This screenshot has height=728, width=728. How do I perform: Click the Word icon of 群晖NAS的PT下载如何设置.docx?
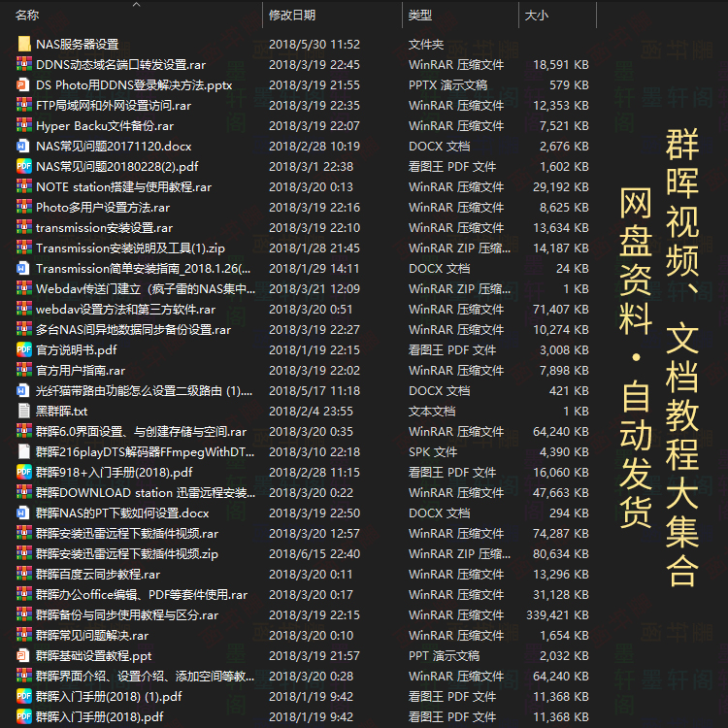pyautogui.click(x=22, y=513)
